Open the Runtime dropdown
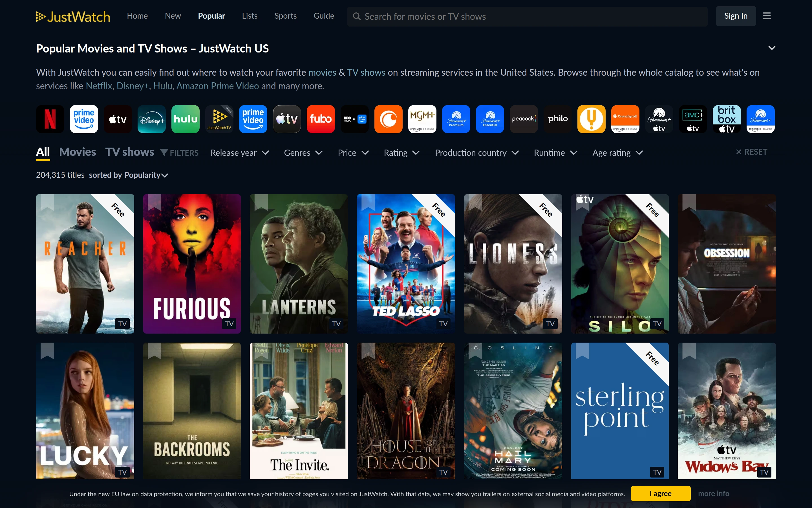 coord(556,152)
